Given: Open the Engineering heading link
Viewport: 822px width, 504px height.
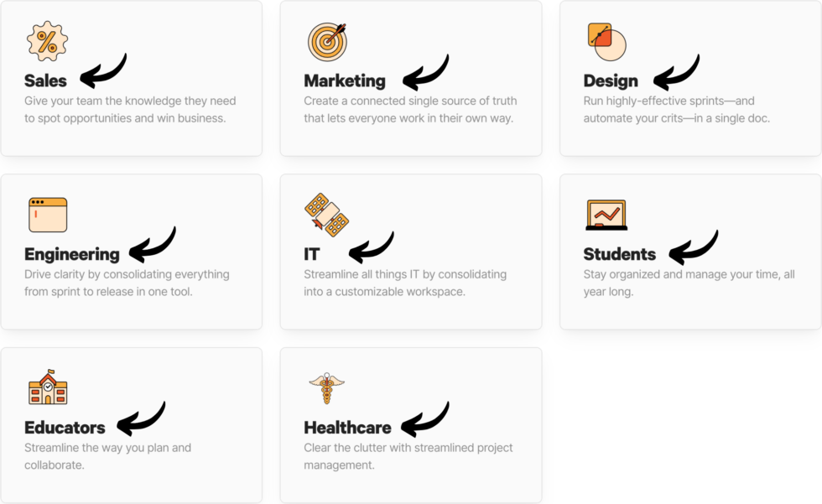Looking at the screenshot, I should tap(72, 254).
